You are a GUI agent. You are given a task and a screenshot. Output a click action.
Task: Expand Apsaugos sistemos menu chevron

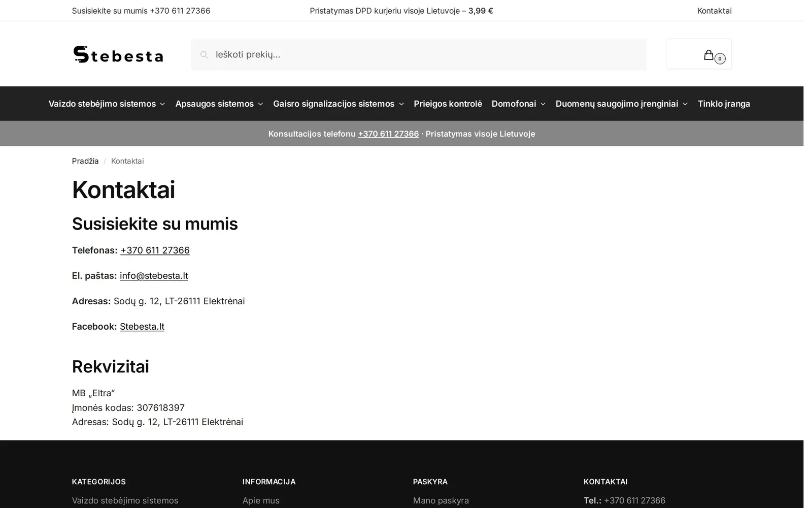[x=260, y=104]
